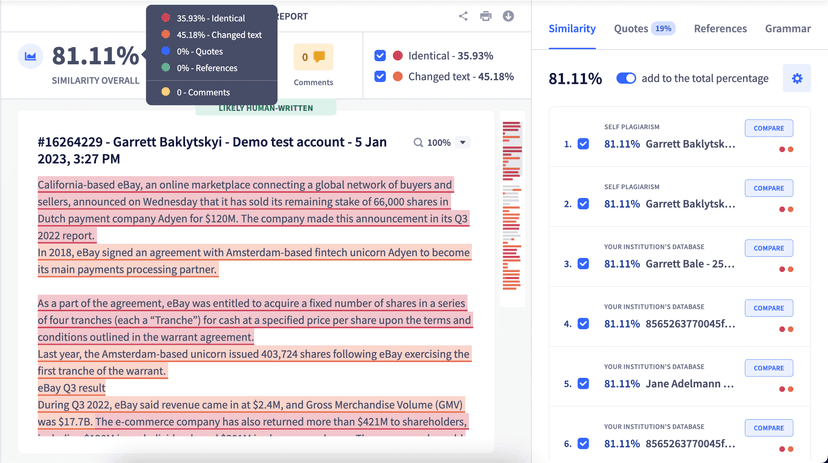Click the download report icon

coord(508,16)
